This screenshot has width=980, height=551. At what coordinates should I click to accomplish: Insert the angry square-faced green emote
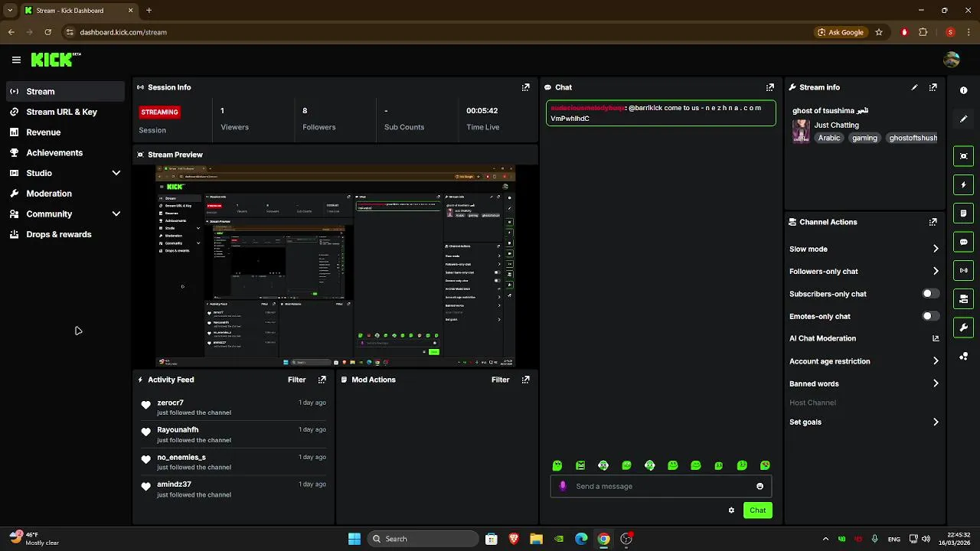point(580,465)
